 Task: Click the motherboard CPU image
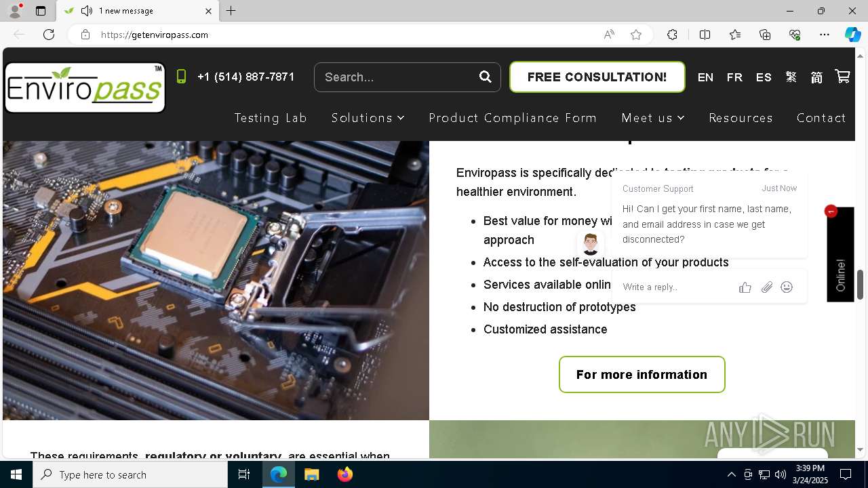click(x=216, y=281)
